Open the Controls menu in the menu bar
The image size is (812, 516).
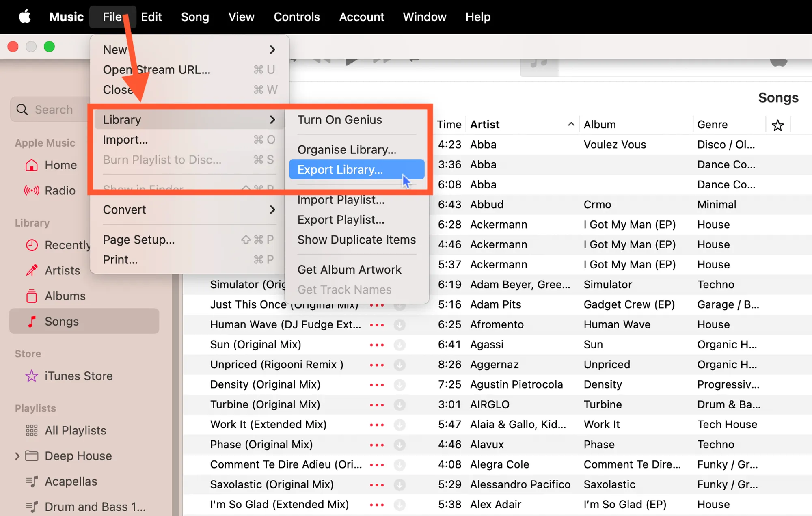[296, 17]
